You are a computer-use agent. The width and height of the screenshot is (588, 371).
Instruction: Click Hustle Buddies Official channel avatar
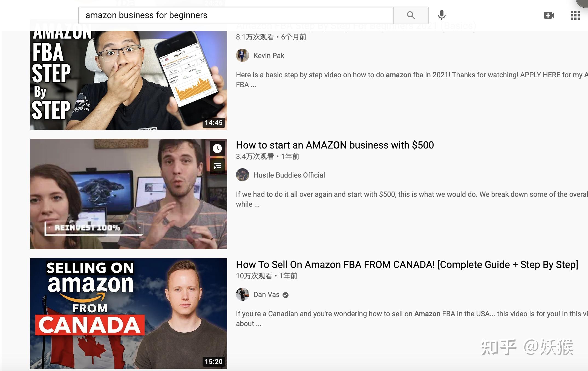tap(243, 175)
